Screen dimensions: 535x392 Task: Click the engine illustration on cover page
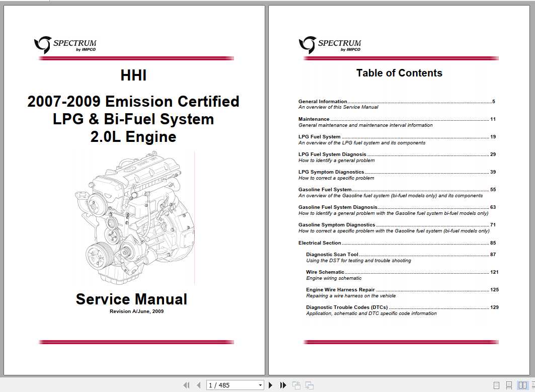135,218
